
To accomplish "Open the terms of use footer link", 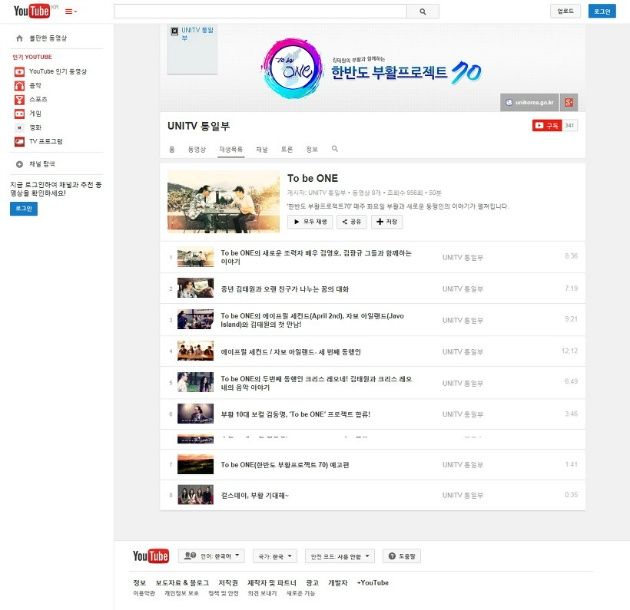I will click(x=144, y=594).
